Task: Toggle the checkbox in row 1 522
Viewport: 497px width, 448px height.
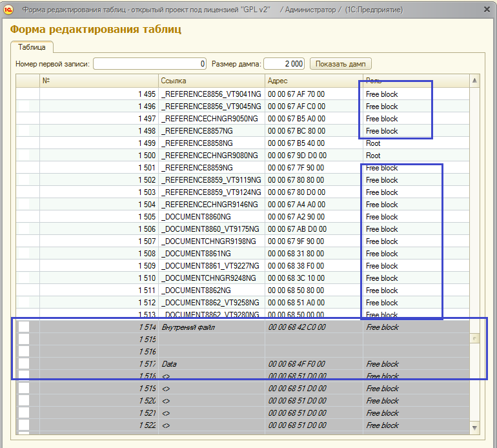Action: coord(24,425)
